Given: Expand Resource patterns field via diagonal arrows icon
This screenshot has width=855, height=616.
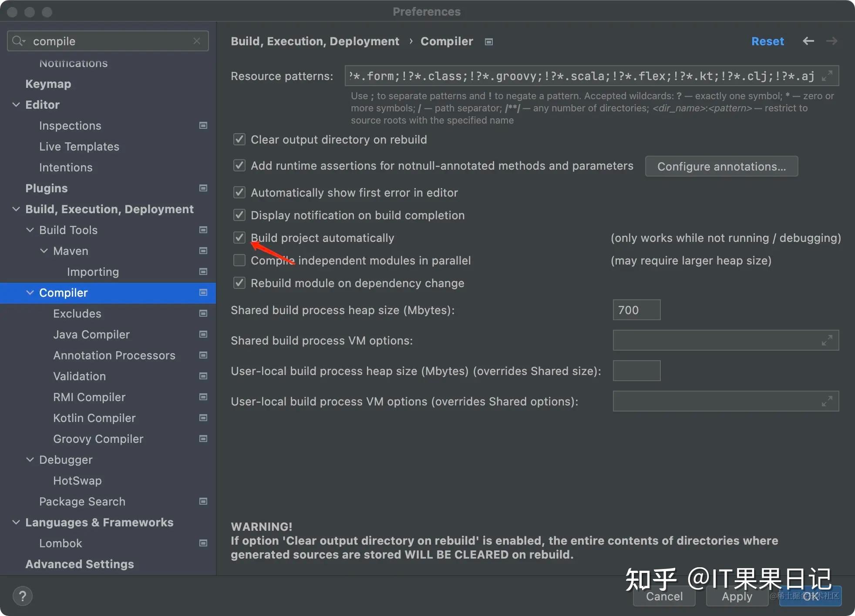Looking at the screenshot, I should (828, 76).
